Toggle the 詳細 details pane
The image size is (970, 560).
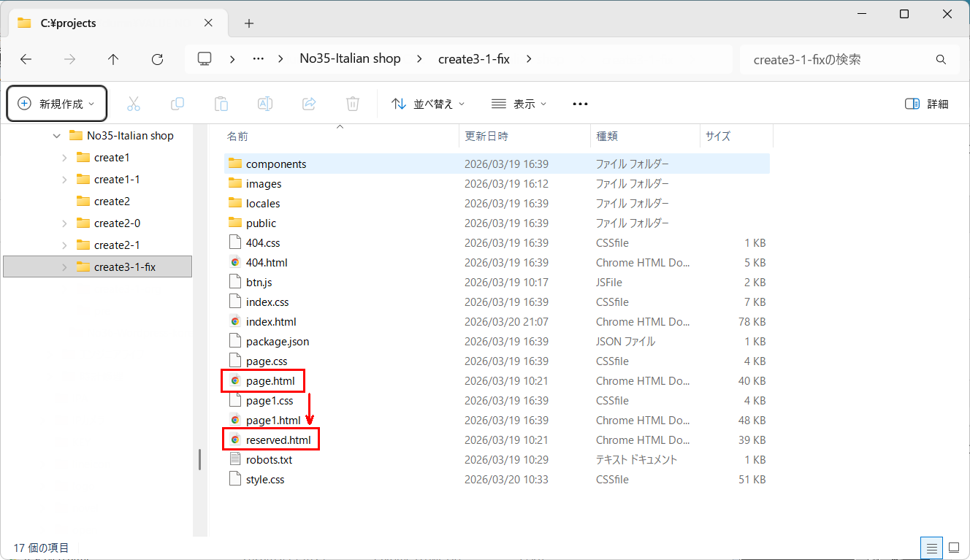[x=926, y=104]
